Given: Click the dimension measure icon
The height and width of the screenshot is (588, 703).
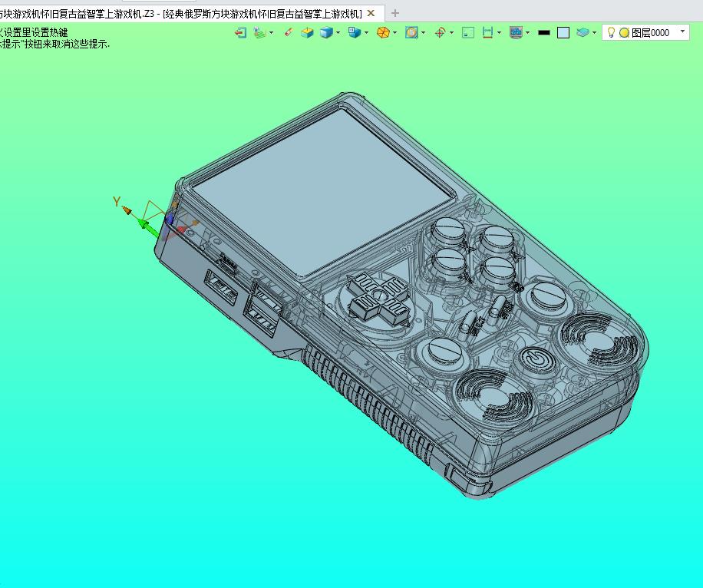Looking at the screenshot, I should coord(488,33).
